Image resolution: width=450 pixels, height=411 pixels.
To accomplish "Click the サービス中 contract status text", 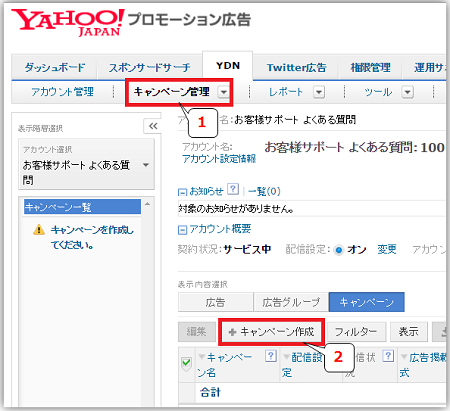I will point(247,249).
